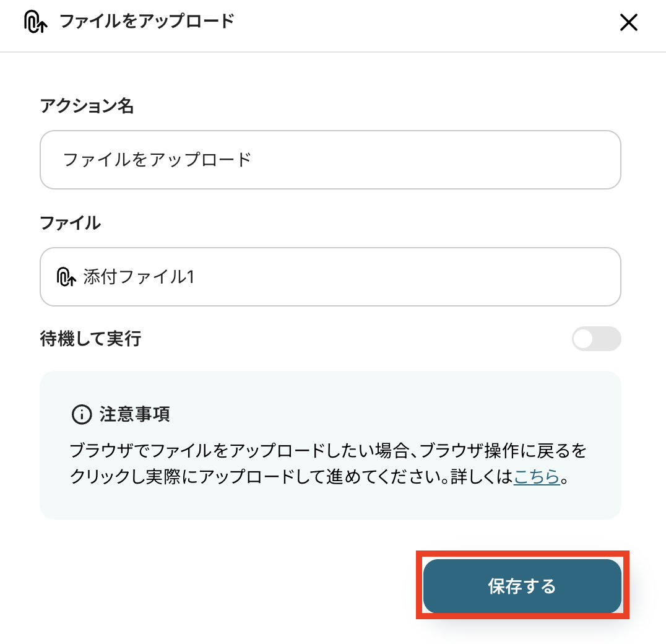Click the ファイルをアップロード dialog title
This screenshot has width=666, height=644.
click(147, 22)
